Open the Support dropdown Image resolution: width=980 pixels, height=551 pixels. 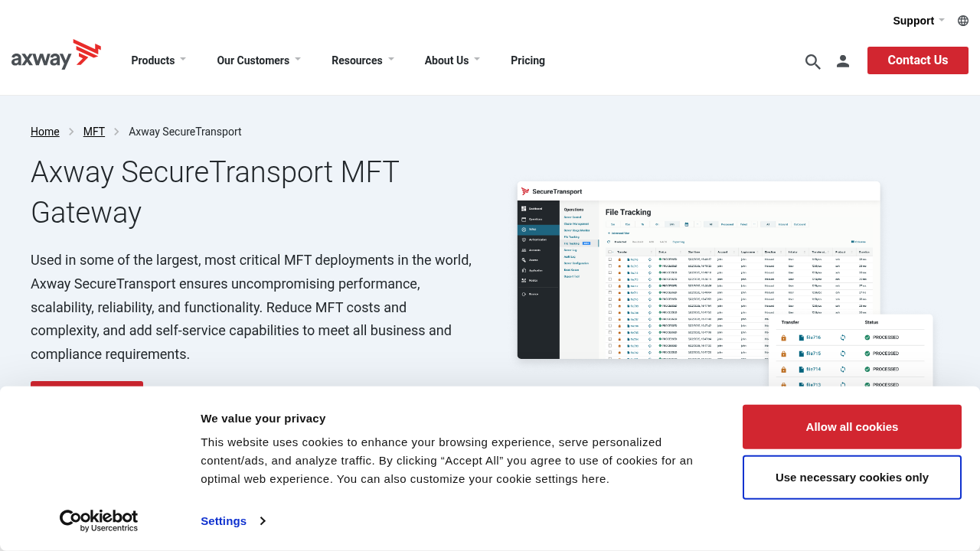919,21
